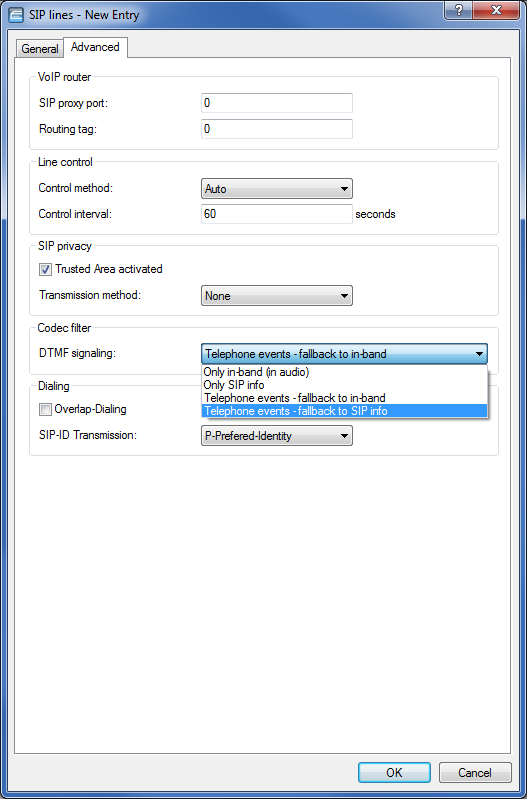The height and width of the screenshot is (799, 527).
Task: Open the Control method dropdown
Action: coord(277,189)
